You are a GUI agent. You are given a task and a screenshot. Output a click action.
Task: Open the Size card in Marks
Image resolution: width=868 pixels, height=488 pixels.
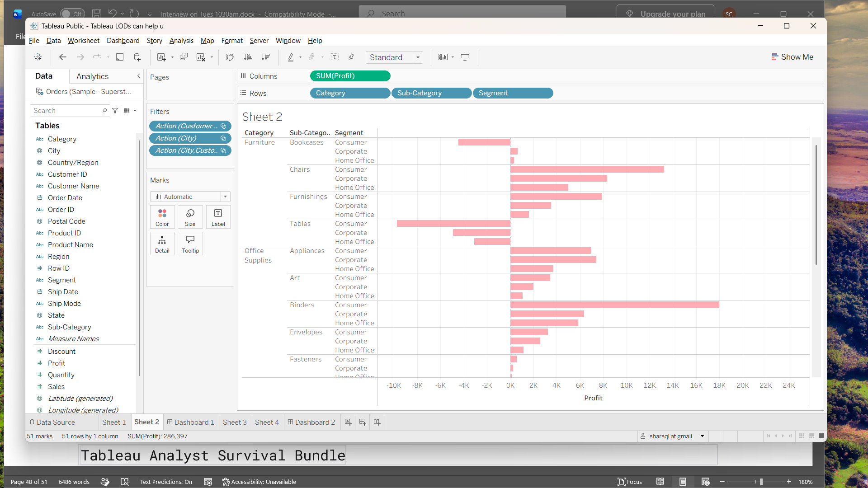tap(190, 217)
